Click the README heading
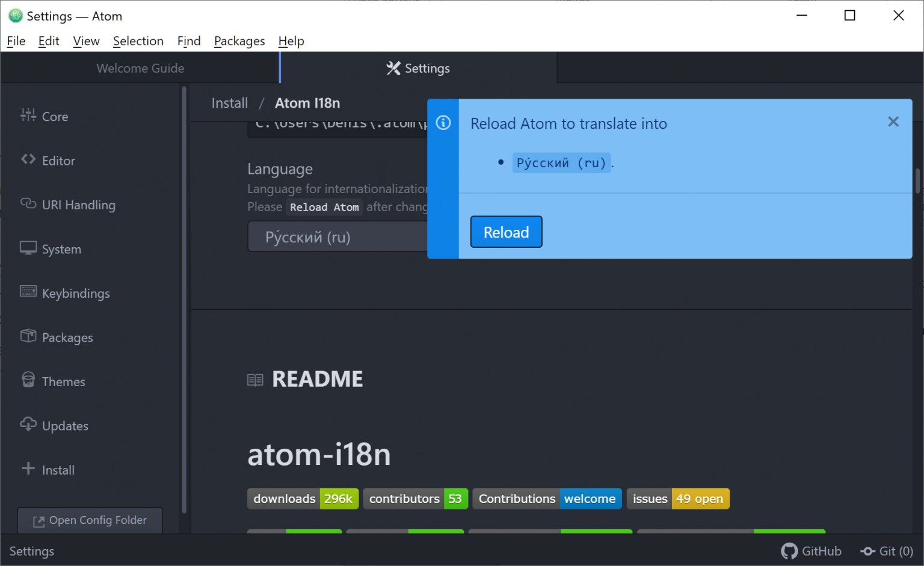924x566 pixels. [318, 379]
